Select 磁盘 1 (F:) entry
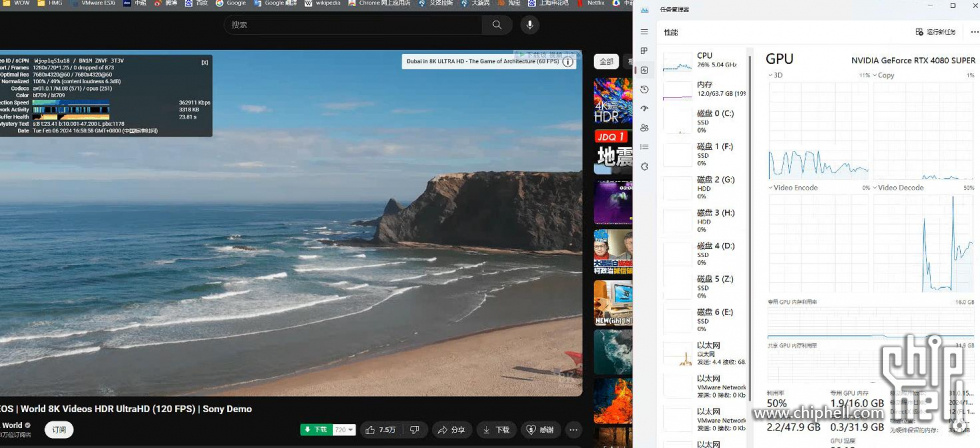This screenshot has height=448, width=980. click(x=706, y=154)
